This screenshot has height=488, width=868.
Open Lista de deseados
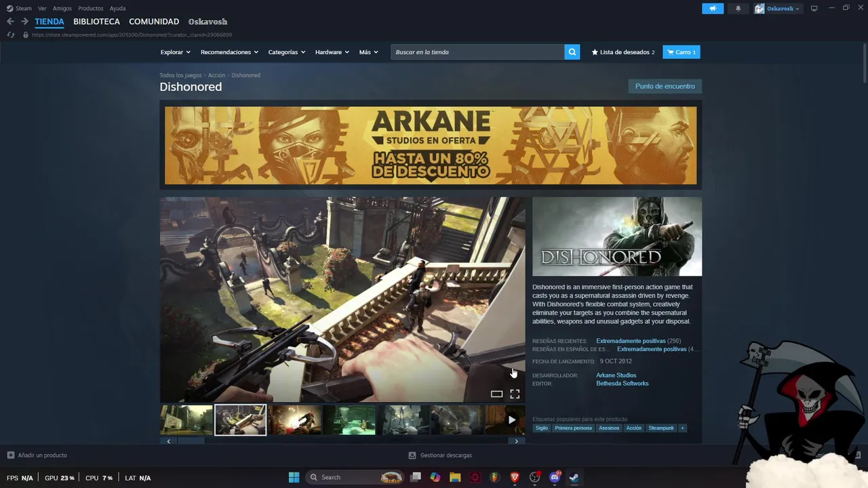pyautogui.click(x=623, y=52)
